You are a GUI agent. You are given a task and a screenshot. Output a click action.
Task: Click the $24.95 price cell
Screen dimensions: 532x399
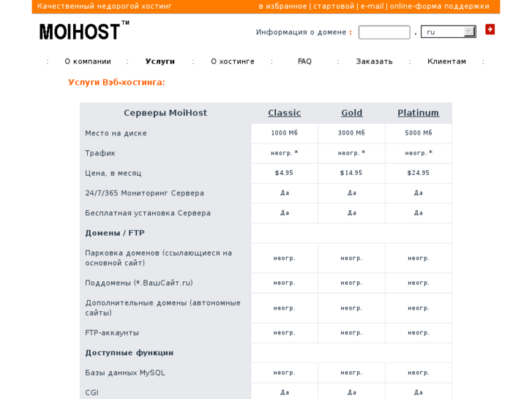tap(419, 174)
